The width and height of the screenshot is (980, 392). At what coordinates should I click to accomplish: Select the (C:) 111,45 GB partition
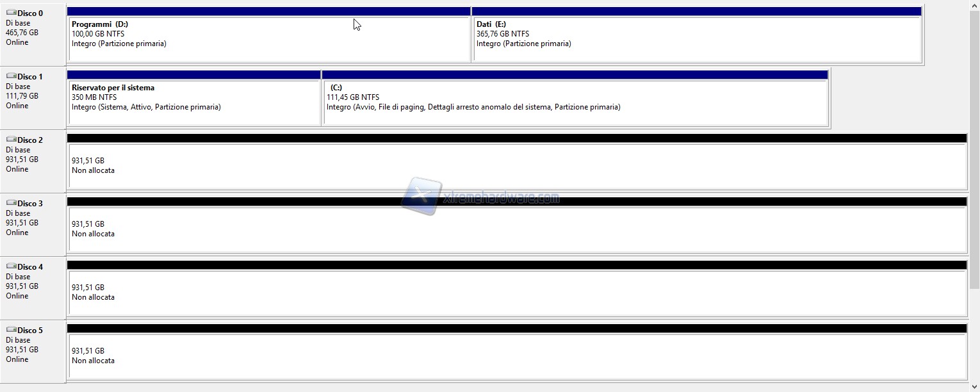575,102
